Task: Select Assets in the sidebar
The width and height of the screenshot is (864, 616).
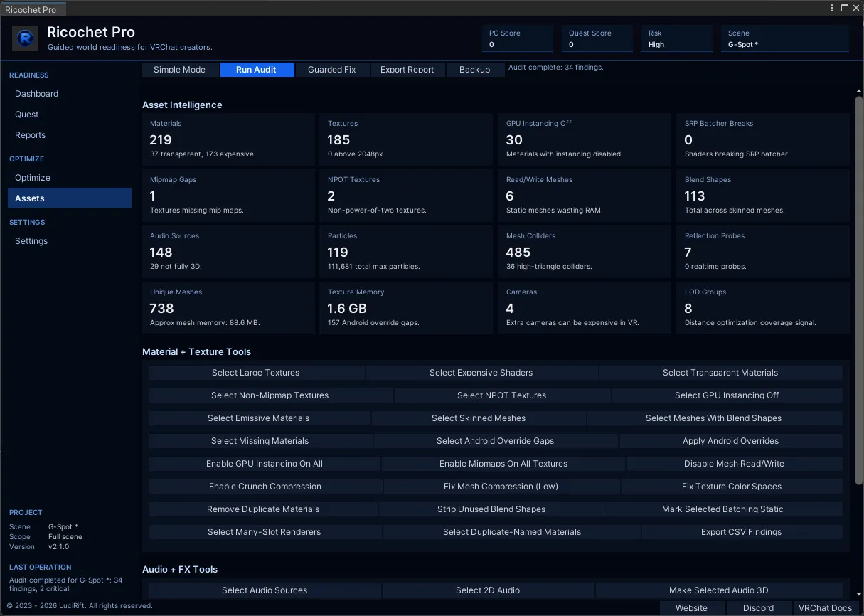Action: (x=70, y=198)
